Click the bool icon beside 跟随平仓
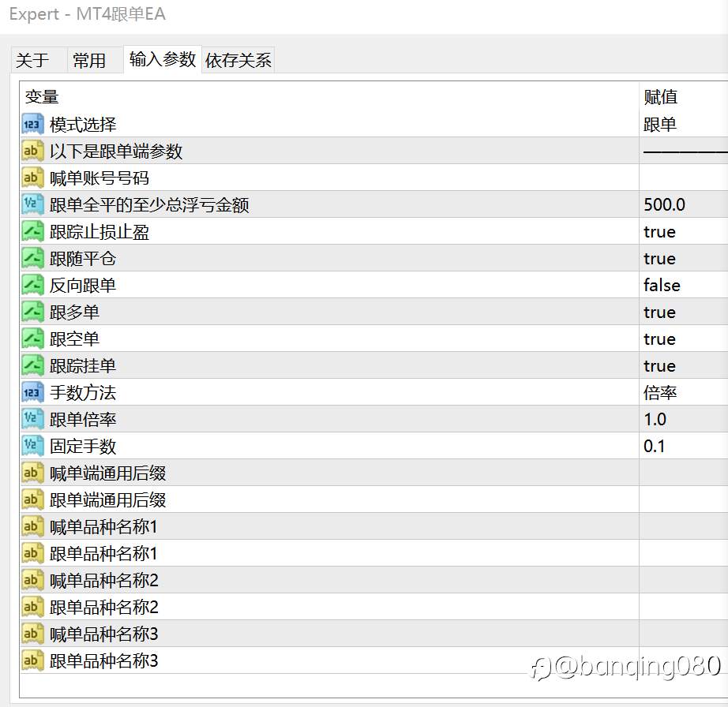The width and height of the screenshot is (728, 707). (x=32, y=258)
